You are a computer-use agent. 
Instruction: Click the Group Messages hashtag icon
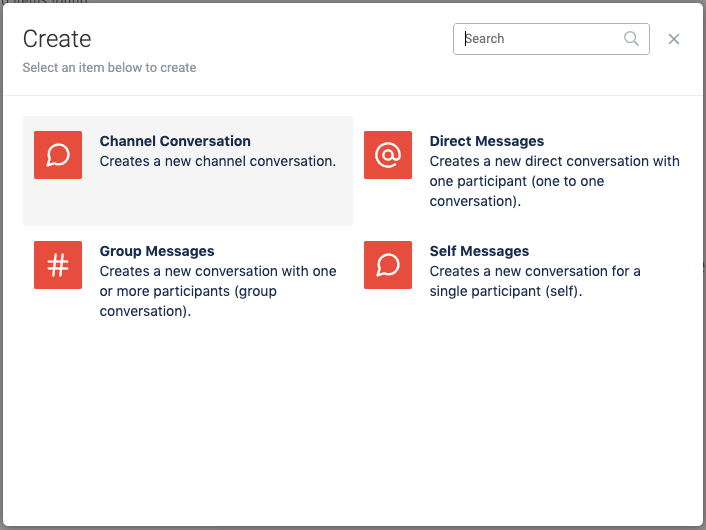pos(58,265)
